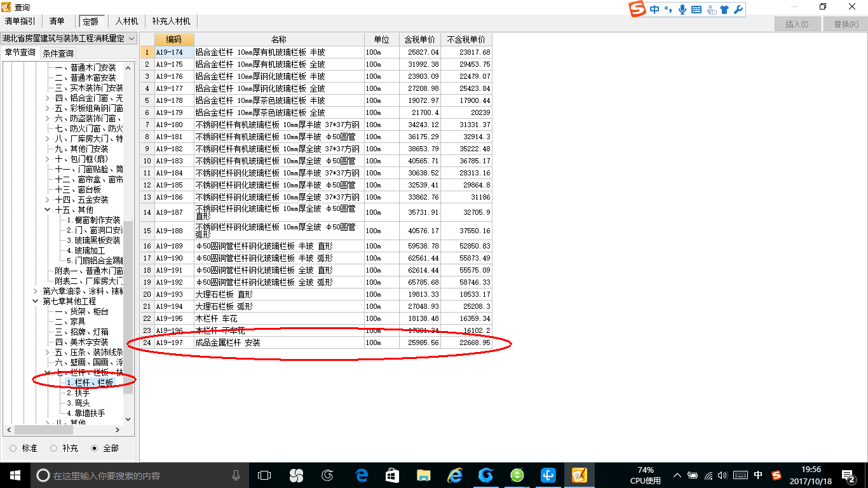Image resolution: width=868 pixels, height=488 pixels.
Task: Click the 含税单价 column header
Action: click(x=420, y=39)
